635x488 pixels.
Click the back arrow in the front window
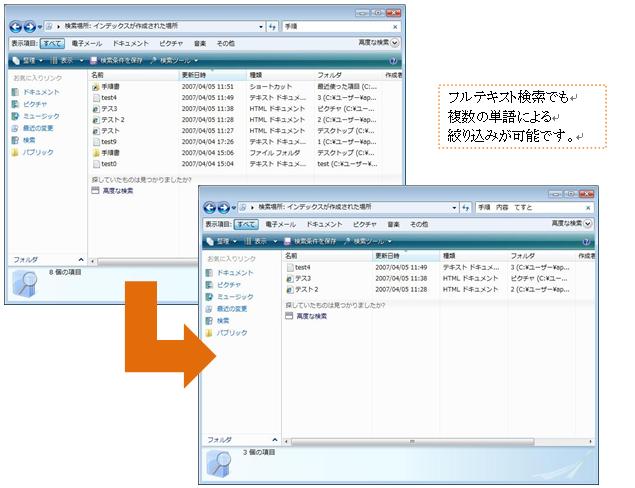tap(211, 208)
